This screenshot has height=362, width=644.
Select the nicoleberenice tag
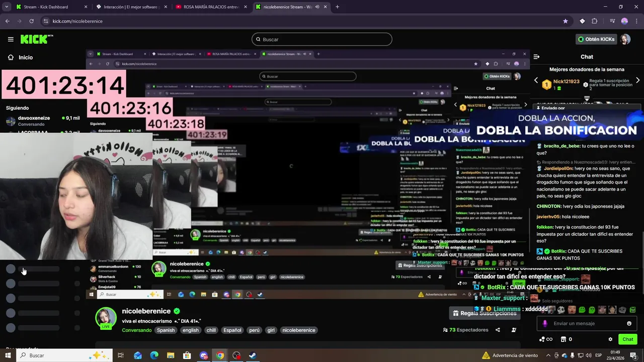pyautogui.click(x=299, y=330)
